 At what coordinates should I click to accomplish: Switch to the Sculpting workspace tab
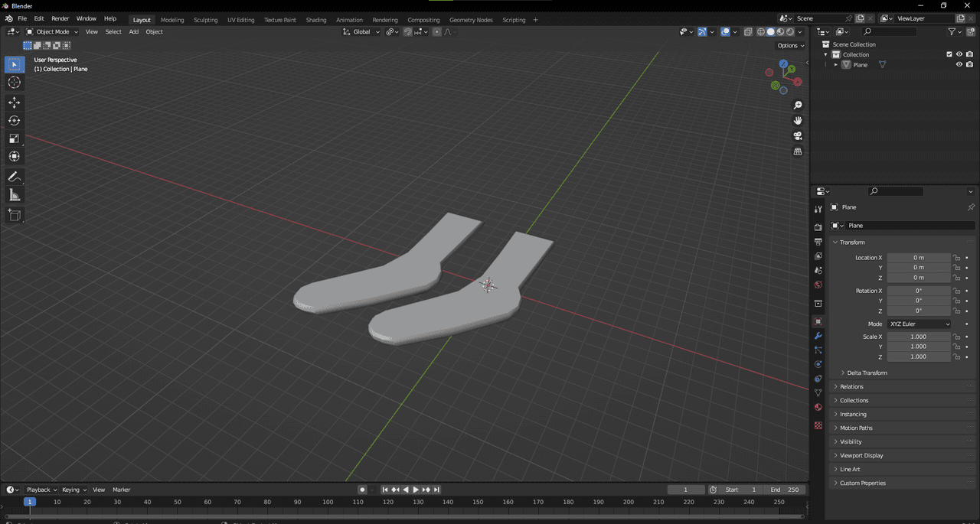point(205,20)
